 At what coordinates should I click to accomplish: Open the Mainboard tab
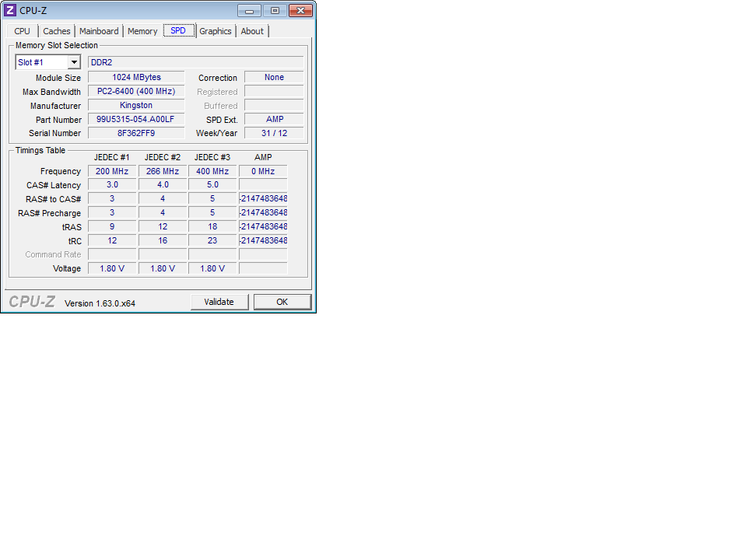pyautogui.click(x=99, y=31)
